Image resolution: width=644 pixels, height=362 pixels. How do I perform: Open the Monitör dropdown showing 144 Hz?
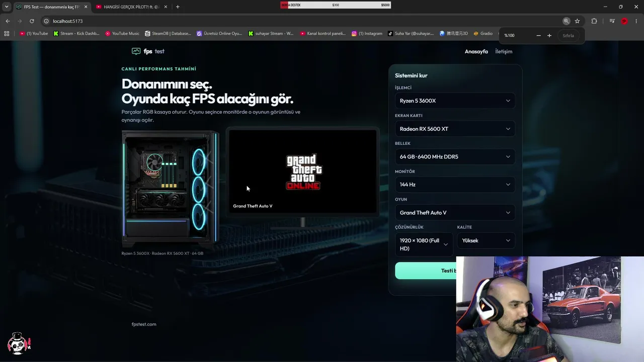(x=455, y=185)
